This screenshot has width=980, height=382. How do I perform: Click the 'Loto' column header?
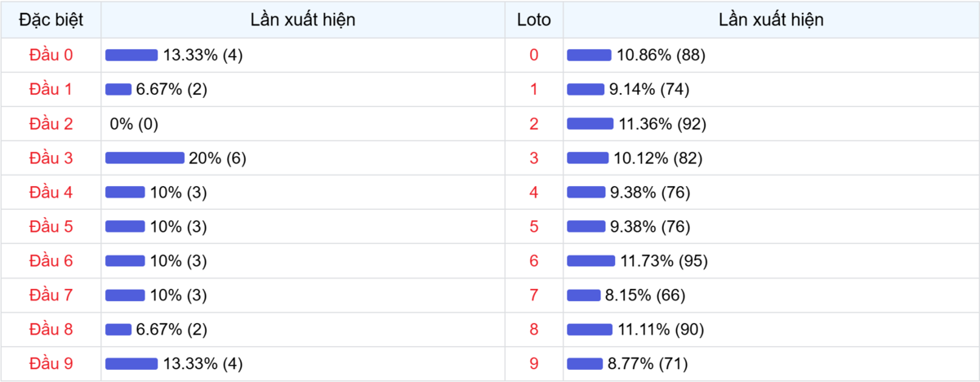click(x=534, y=20)
